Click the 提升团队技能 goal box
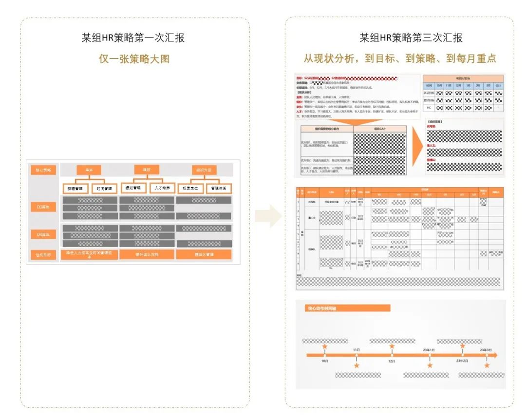This screenshot has width=526, height=420. [x=147, y=254]
